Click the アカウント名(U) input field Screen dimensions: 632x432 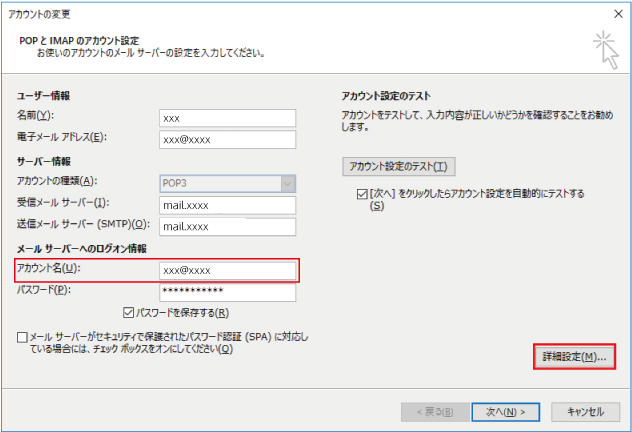(227, 270)
